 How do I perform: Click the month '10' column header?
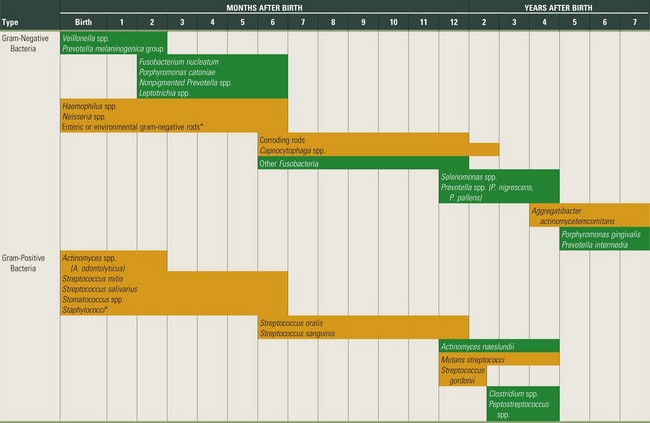(x=393, y=22)
